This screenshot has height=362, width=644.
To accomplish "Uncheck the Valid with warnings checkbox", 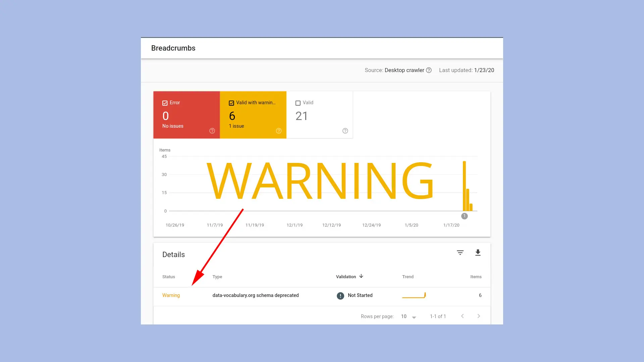I will click(231, 103).
